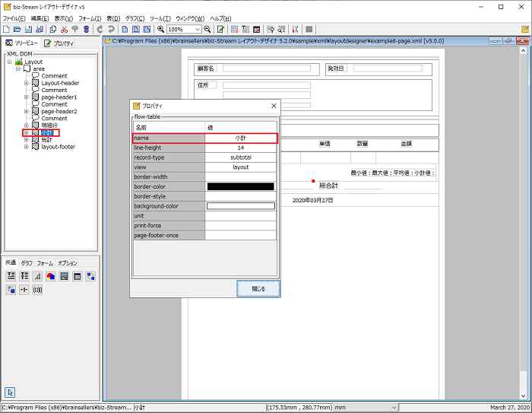532x413 pixels.
Task: Click the canvas scrollbar up arrow
Action: 523,51
